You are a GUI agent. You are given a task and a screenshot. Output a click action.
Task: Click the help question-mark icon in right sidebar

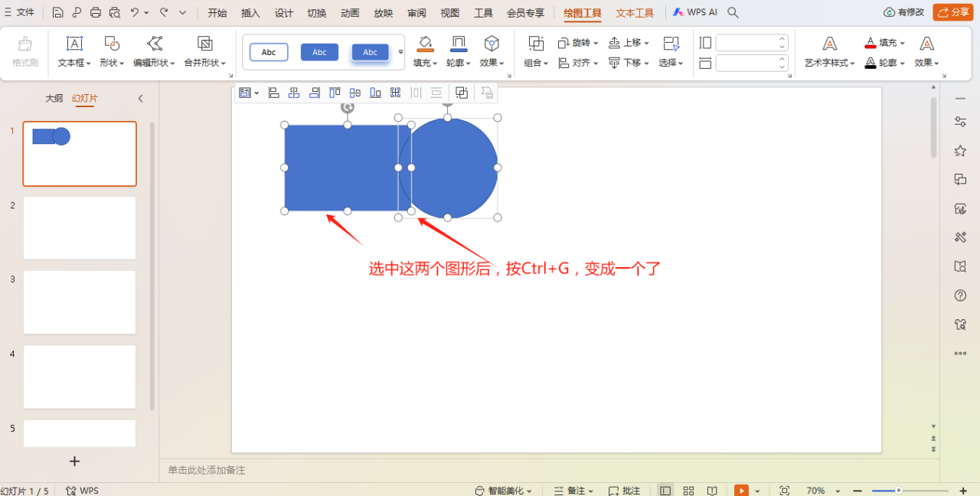tap(960, 295)
